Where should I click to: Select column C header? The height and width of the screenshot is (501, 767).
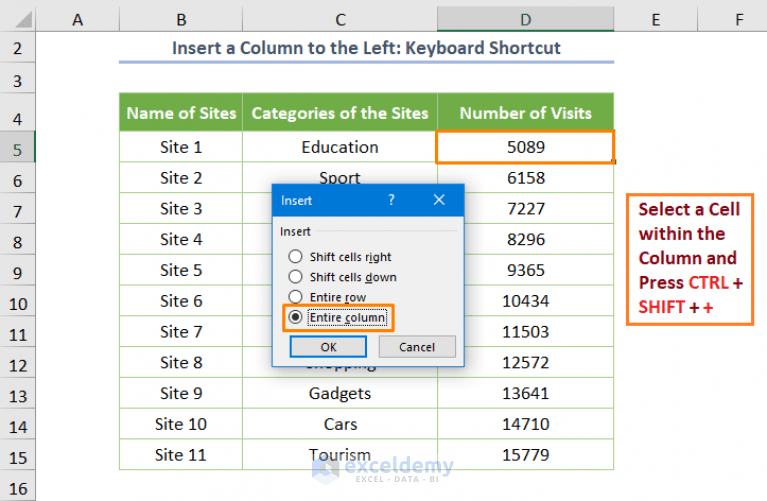point(340,20)
